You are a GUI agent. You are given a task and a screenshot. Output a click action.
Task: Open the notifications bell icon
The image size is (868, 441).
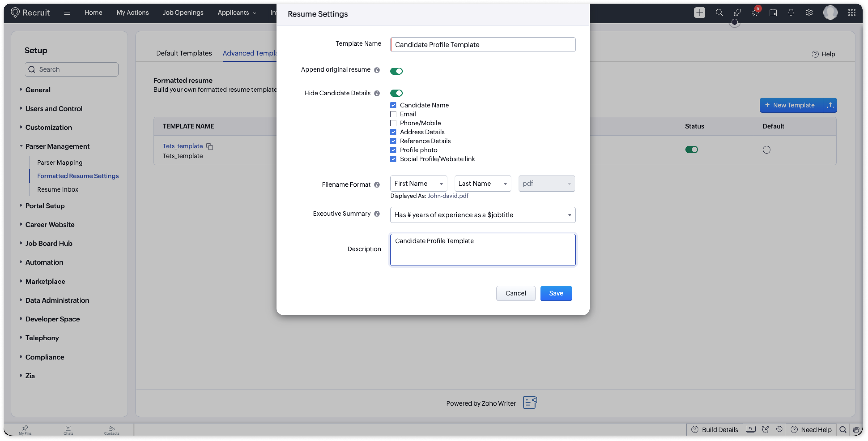[x=791, y=13]
